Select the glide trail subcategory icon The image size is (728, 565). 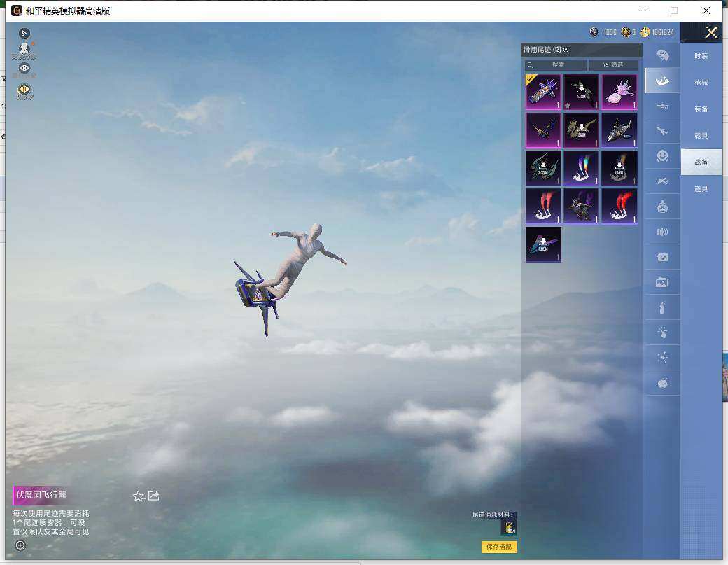tap(662, 81)
